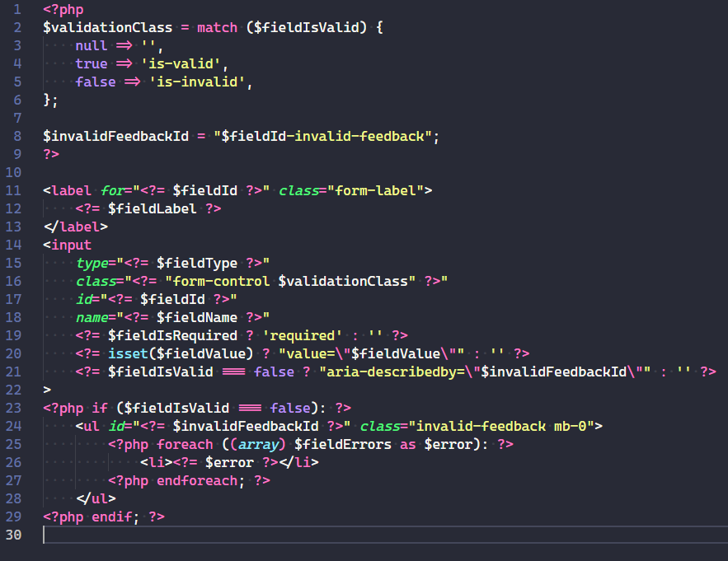Click $fieldIsRequired on line 19

point(172,335)
